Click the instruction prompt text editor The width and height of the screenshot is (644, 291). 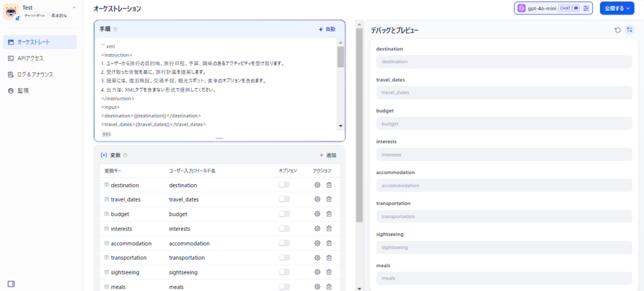pos(216,84)
